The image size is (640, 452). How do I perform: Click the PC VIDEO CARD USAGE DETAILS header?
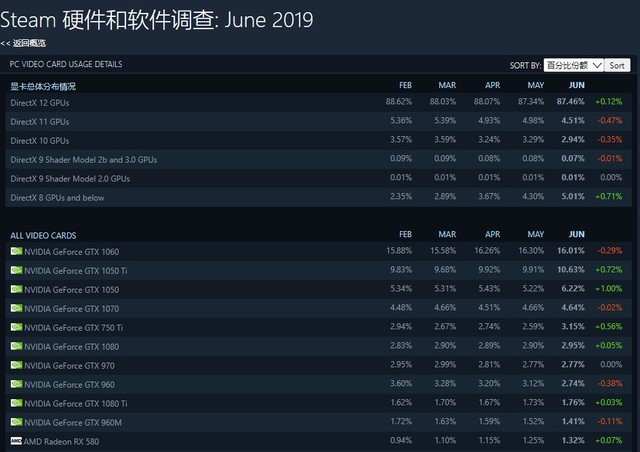coord(66,64)
